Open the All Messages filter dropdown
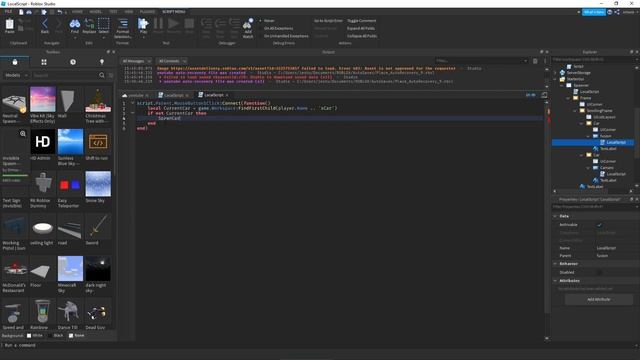The image size is (640, 360). tap(136, 61)
